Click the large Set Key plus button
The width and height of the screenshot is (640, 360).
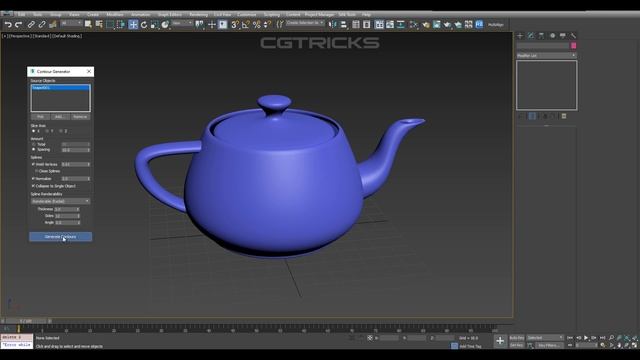click(x=500, y=341)
